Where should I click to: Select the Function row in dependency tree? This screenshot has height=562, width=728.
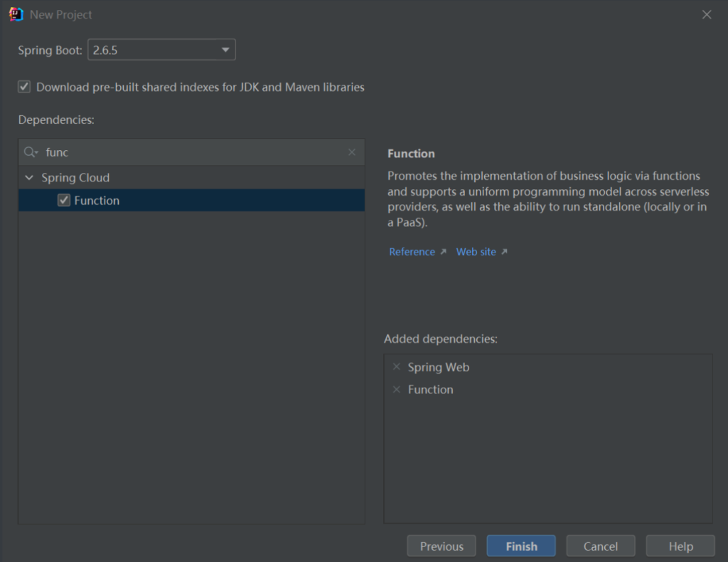coord(191,200)
